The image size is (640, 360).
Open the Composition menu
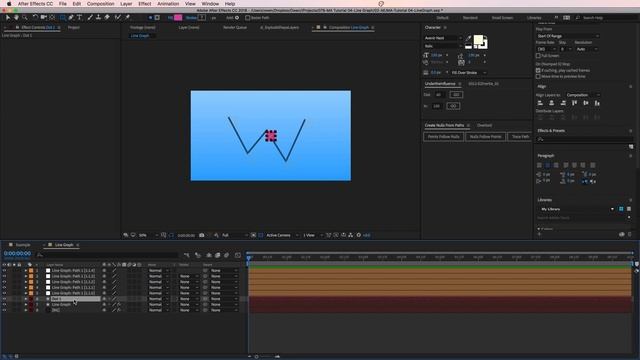click(100, 4)
